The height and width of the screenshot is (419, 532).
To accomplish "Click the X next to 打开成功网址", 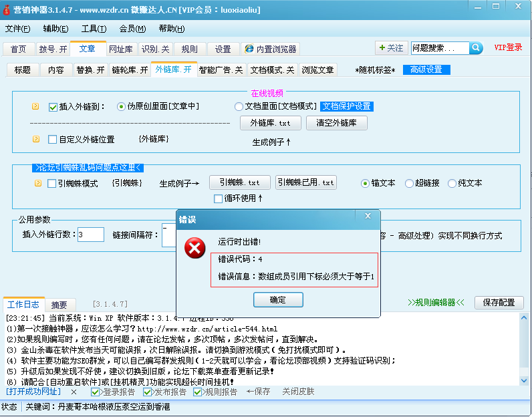I will (74, 392).
